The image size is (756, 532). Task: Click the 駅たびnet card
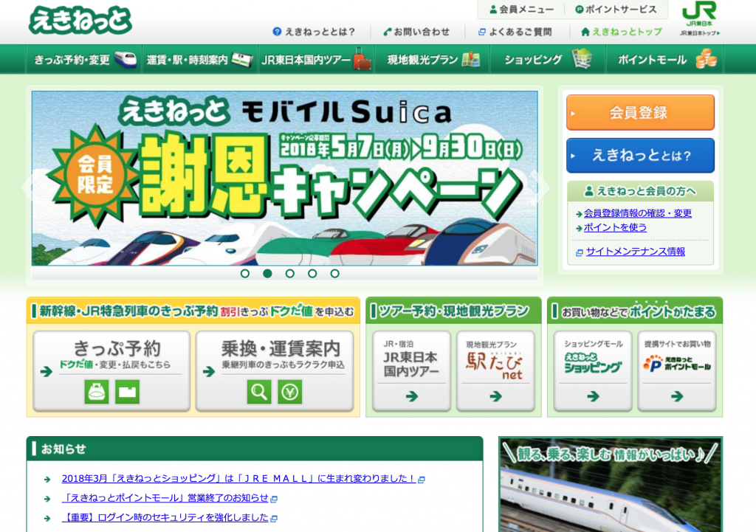click(495, 370)
